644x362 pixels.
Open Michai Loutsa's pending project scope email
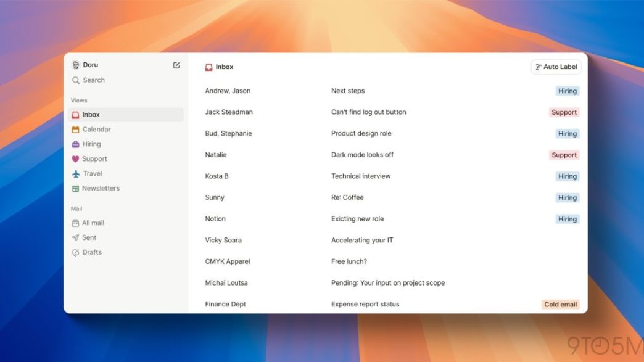click(387, 283)
